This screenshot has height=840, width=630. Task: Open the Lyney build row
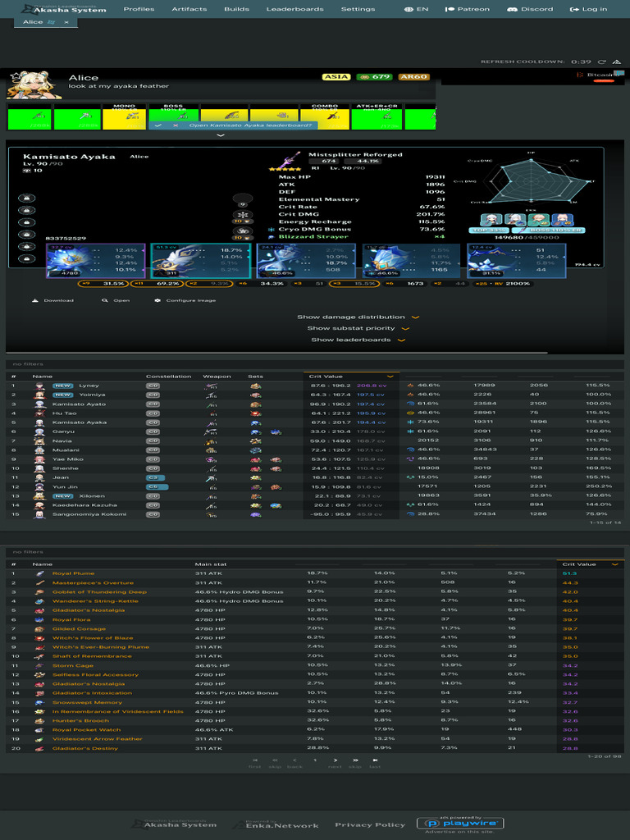tap(314, 386)
